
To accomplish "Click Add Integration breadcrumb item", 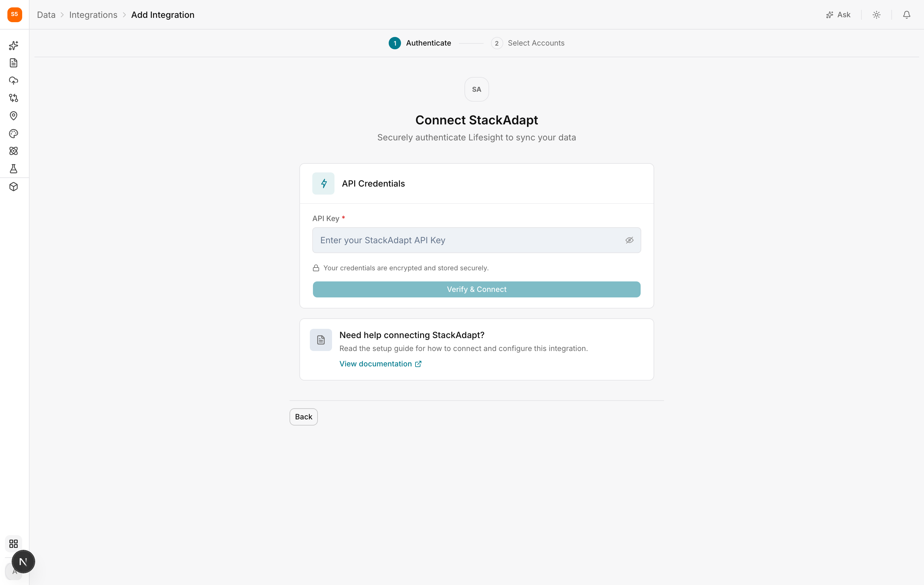I will coord(163,14).
